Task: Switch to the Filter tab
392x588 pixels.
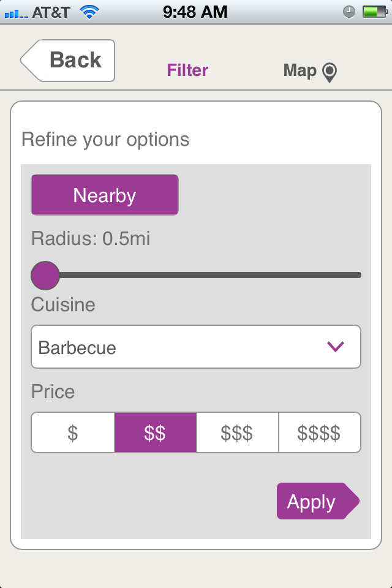Action: (x=187, y=70)
